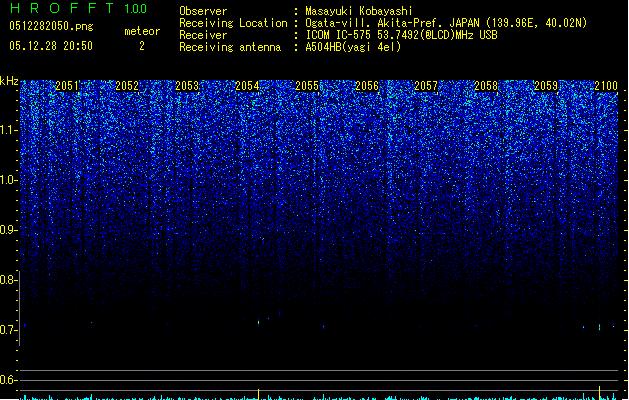Click time marker 2053 on spectrogram

187,86
